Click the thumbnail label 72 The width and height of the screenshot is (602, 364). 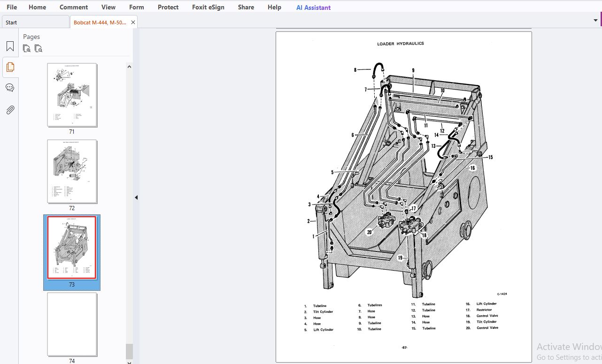(x=72, y=208)
